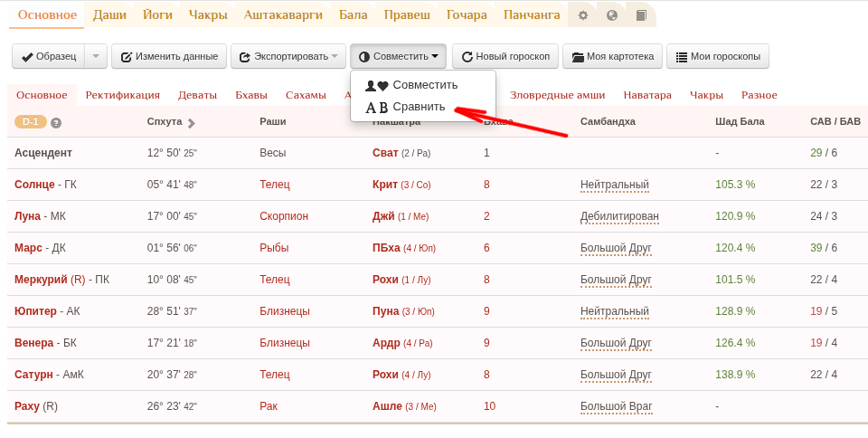Click the Сатурн planet link
The image size is (868, 438).
pyautogui.click(x=33, y=375)
